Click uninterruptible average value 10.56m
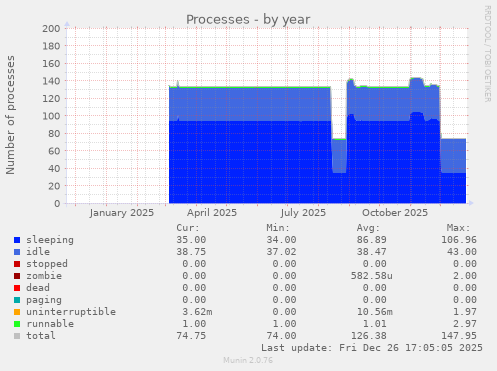Viewport: 497px width, 371px height. tap(374, 312)
